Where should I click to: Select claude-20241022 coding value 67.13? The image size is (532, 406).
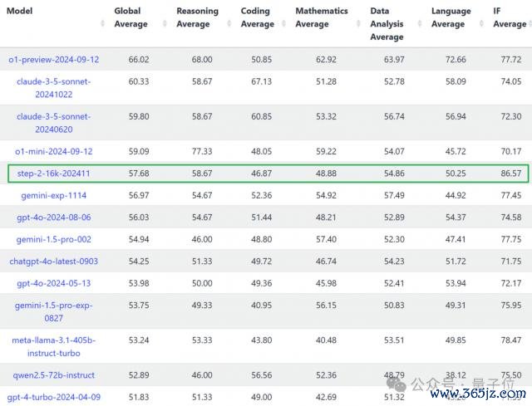coord(262,81)
